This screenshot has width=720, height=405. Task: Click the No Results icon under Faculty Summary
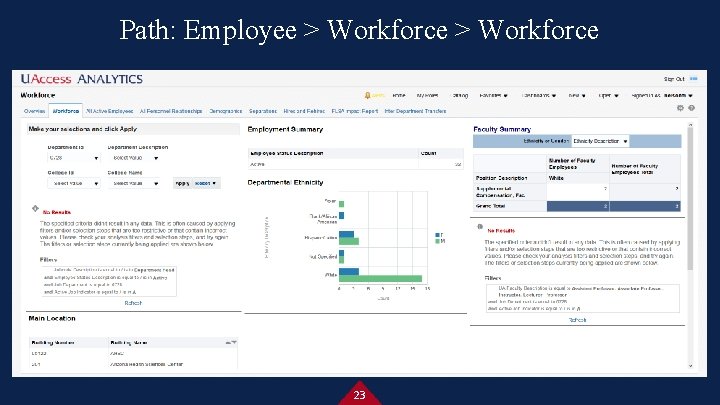[x=480, y=227]
